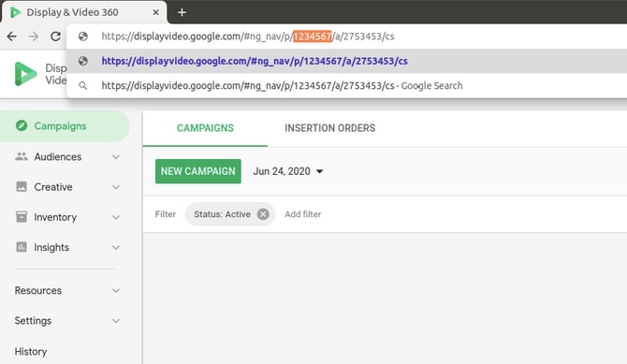
Task: Close the Display & Video 360 tab
Action: [x=155, y=12]
